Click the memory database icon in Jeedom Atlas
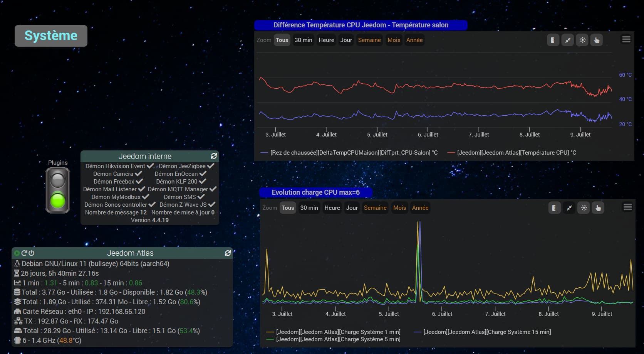 coord(17,292)
